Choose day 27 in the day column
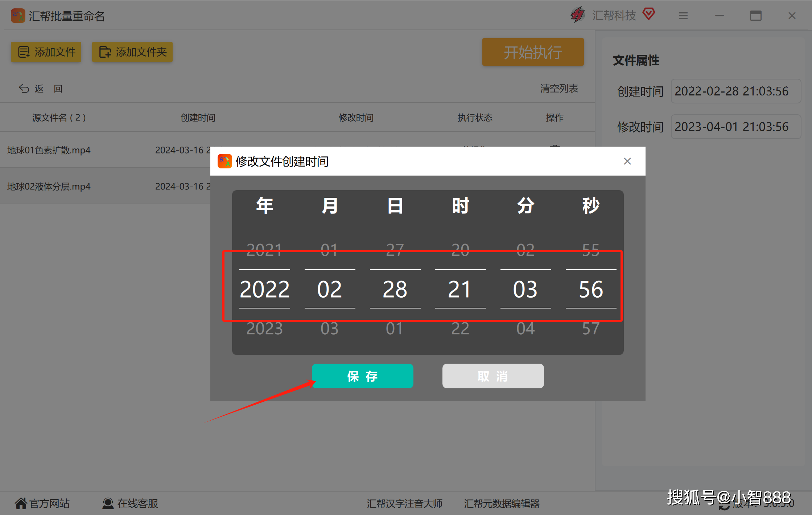812x515 pixels. (x=395, y=250)
